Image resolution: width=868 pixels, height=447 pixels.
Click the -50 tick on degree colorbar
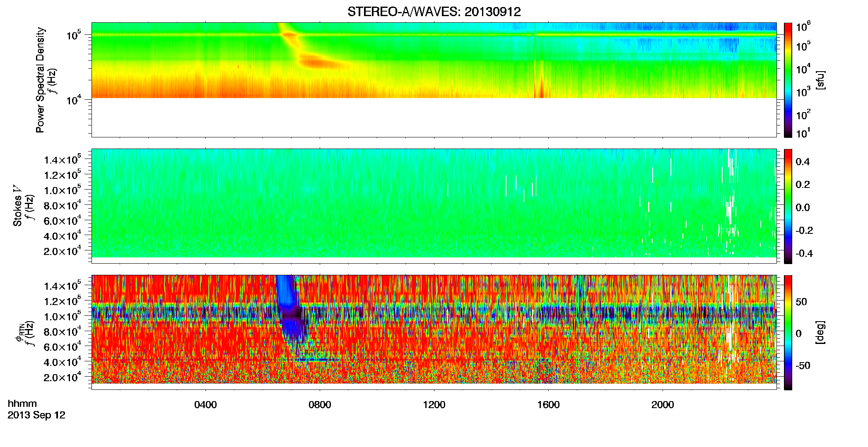point(803,365)
